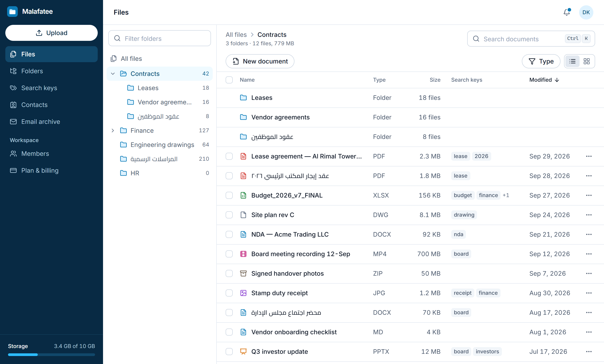
Task: Click the Board meeting recording video icon
Action: click(x=243, y=254)
